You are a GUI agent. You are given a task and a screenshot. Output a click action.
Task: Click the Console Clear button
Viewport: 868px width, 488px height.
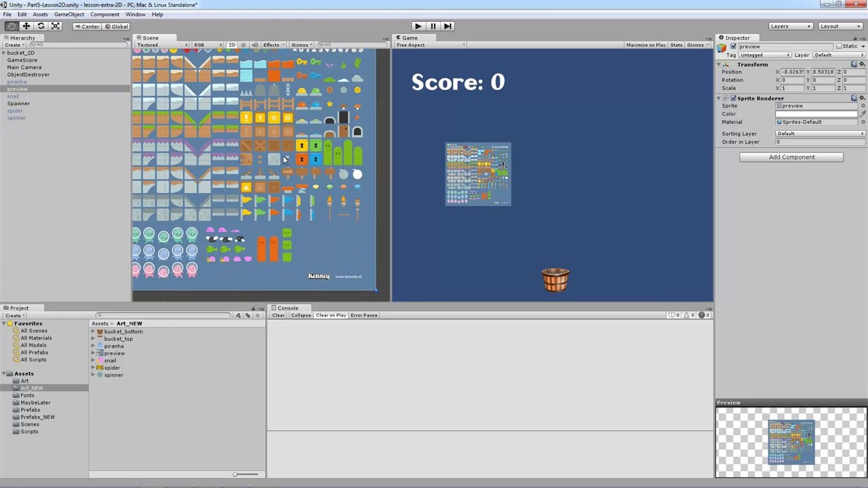[278, 315]
